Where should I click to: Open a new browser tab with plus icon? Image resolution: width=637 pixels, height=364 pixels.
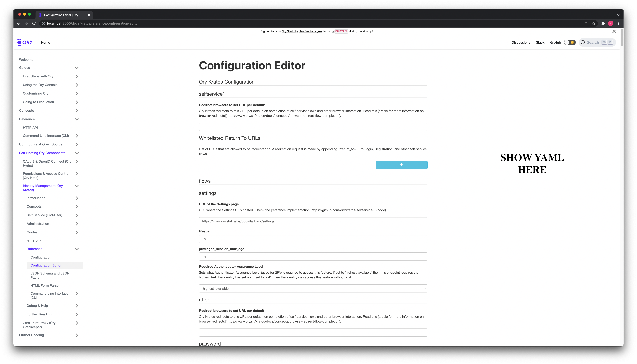coord(98,15)
